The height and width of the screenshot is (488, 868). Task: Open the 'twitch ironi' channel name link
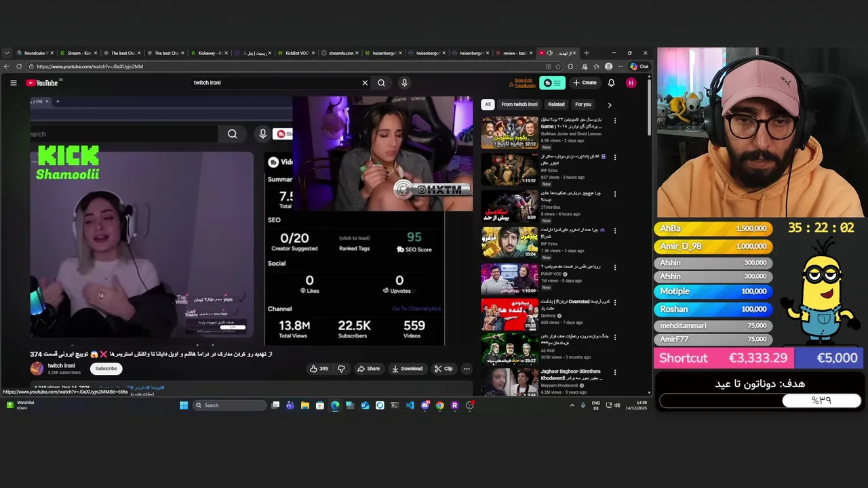[61, 366]
